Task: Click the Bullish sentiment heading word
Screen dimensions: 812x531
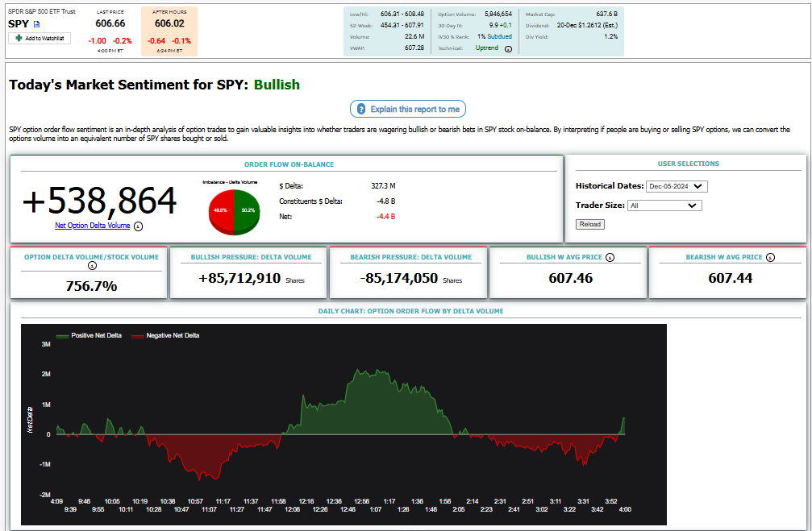Action: (277, 85)
